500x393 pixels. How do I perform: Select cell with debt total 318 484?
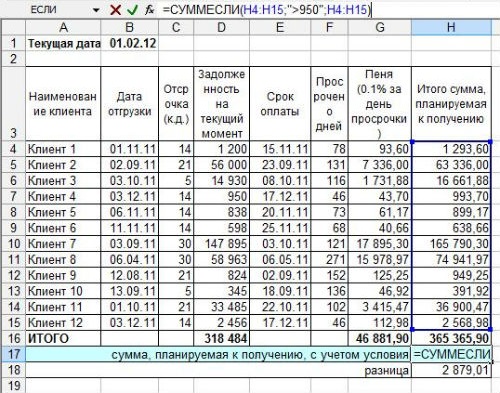coord(222,338)
